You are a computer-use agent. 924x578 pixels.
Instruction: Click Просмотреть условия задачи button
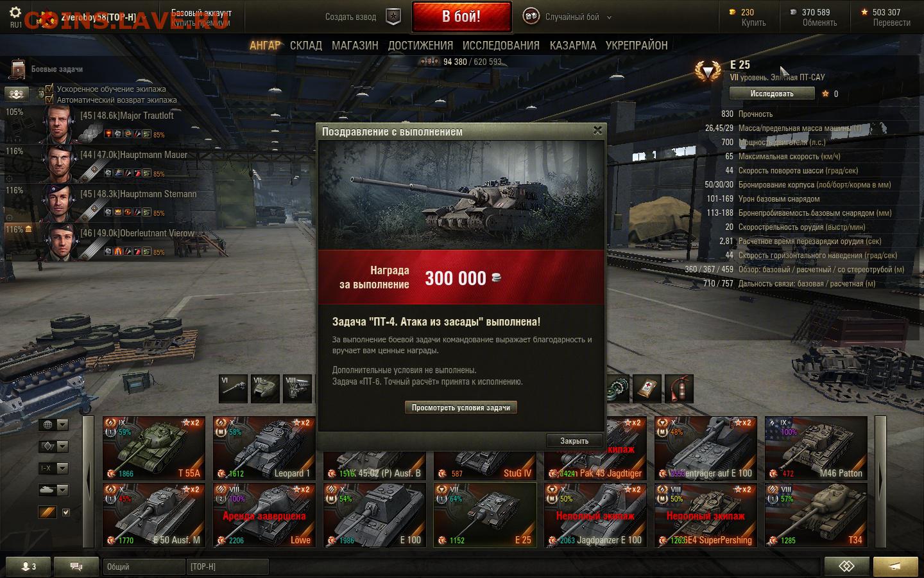[x=461, y=407]
